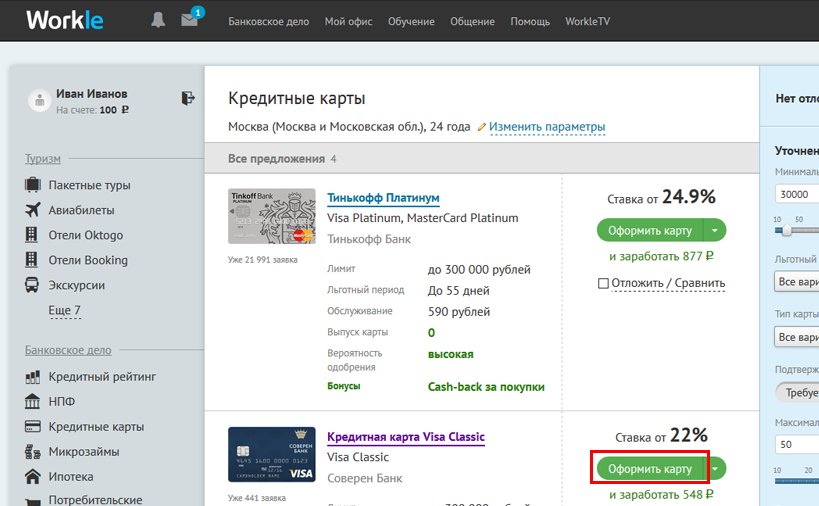This screenshot has width=819, height=506.
Task: Click the Cash-back за покупки bonus text
Action: (486, 387)
